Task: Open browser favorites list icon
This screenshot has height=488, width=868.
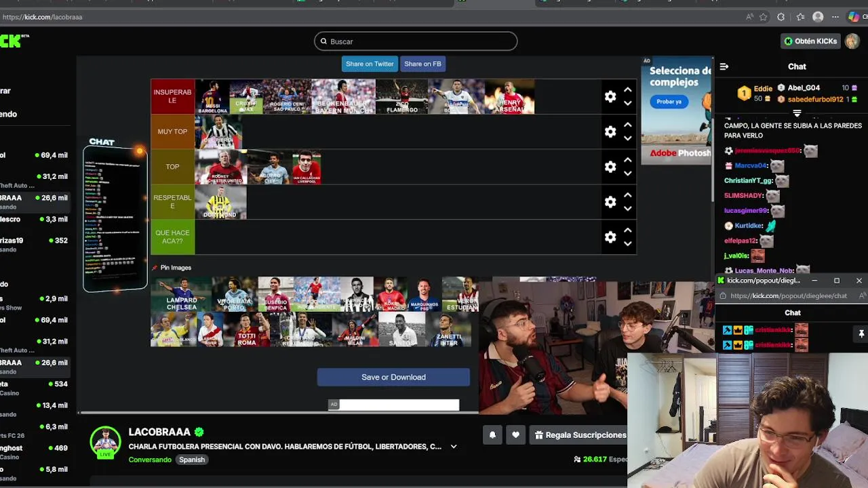Action: click(800, 17)
